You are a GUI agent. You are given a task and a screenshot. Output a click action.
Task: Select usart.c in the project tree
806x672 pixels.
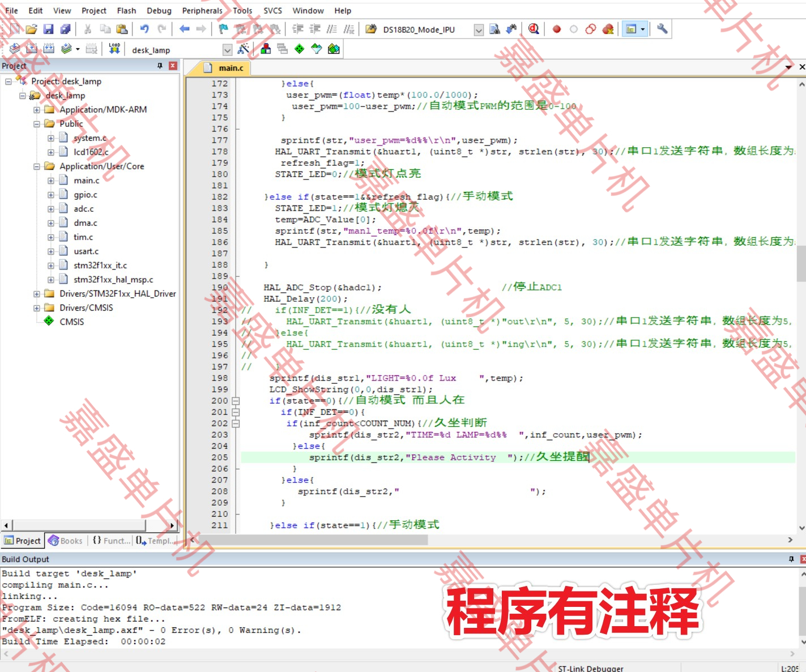[86, 251]
